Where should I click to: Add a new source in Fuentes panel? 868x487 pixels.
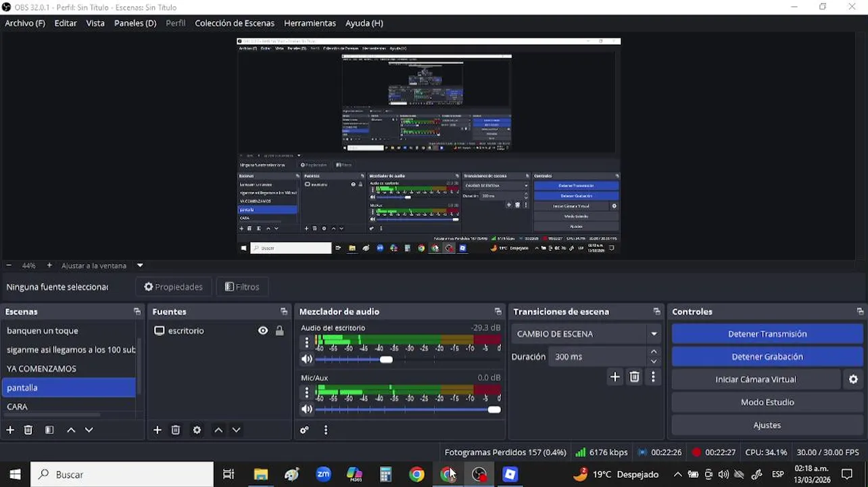click(x=158, y=430)
